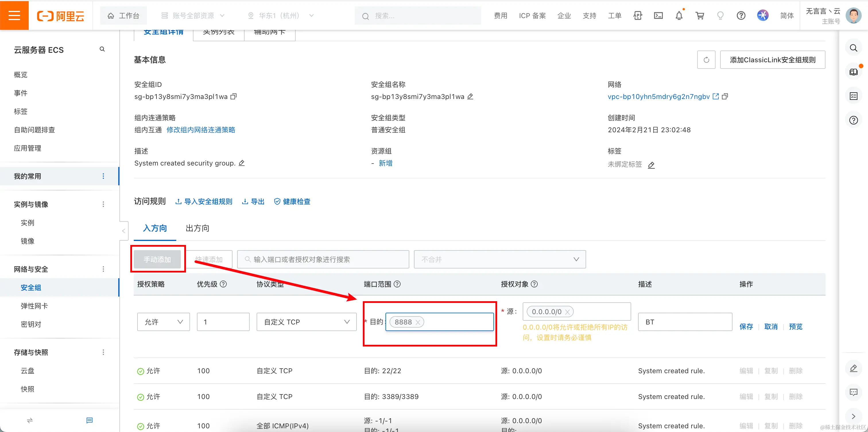The width and height of the screenshot is (868, 432).
Task: Edit the unbound tags pencil icon
Action: tap(651, 165)
